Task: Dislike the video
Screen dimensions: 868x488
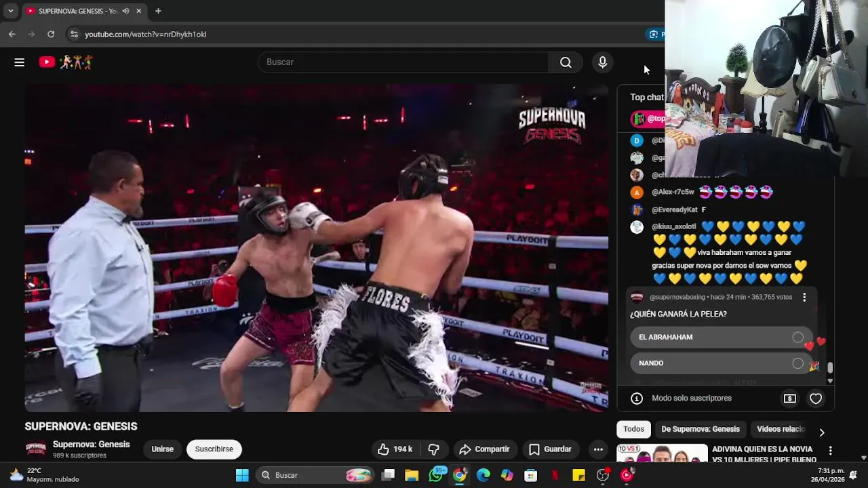Action: (434, 449)
